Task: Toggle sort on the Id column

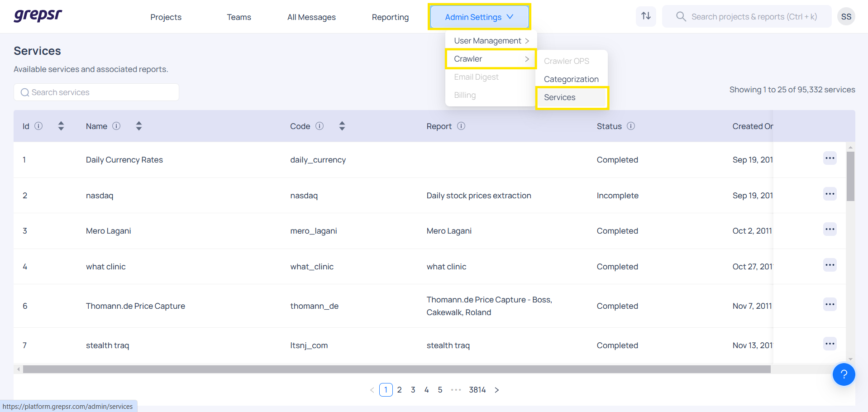Action: (x=61, y=126)
